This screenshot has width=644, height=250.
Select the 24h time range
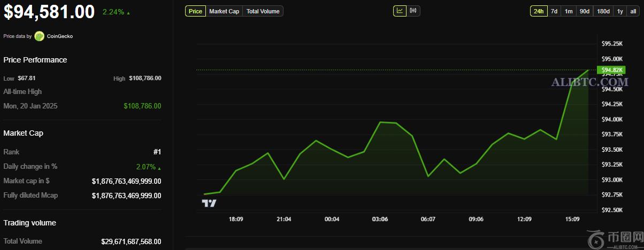539,11
